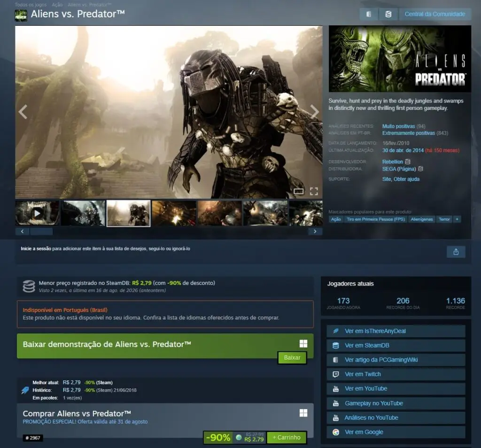This screenshot has width=481, height=448.
Task: Open Ver artigo da PCGamingWiki
Action: 396,360
